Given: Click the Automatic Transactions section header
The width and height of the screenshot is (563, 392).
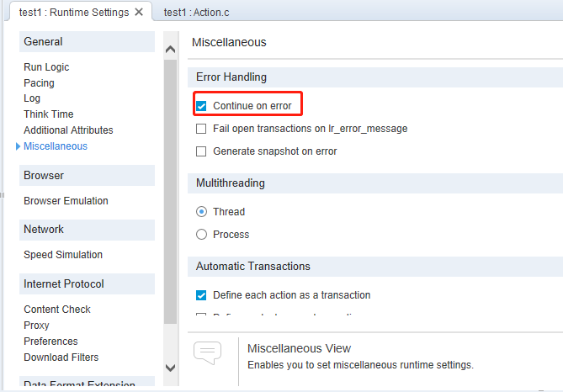Looking at the screenshot, I should tap(375, 267).
